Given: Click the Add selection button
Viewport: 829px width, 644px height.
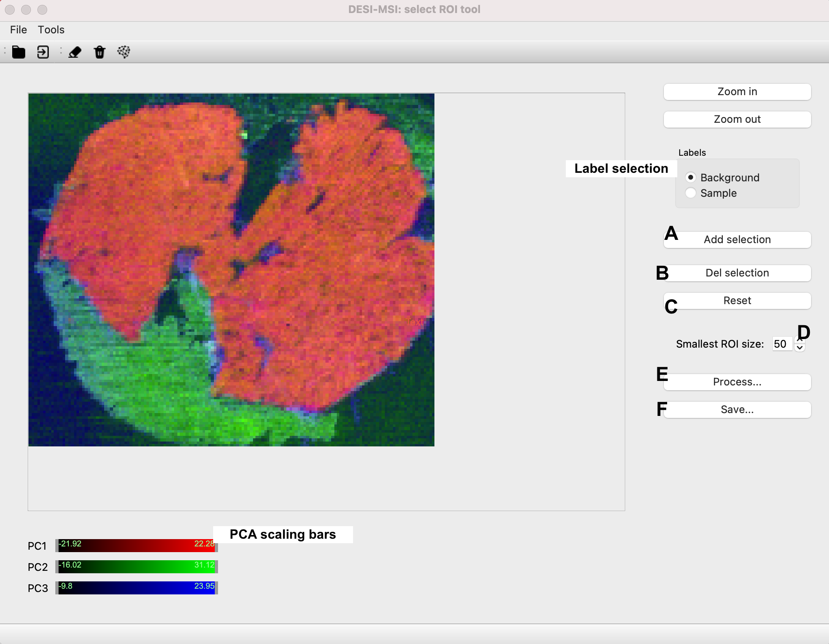Looking at the screenshot, I should (x=737, y=239).
